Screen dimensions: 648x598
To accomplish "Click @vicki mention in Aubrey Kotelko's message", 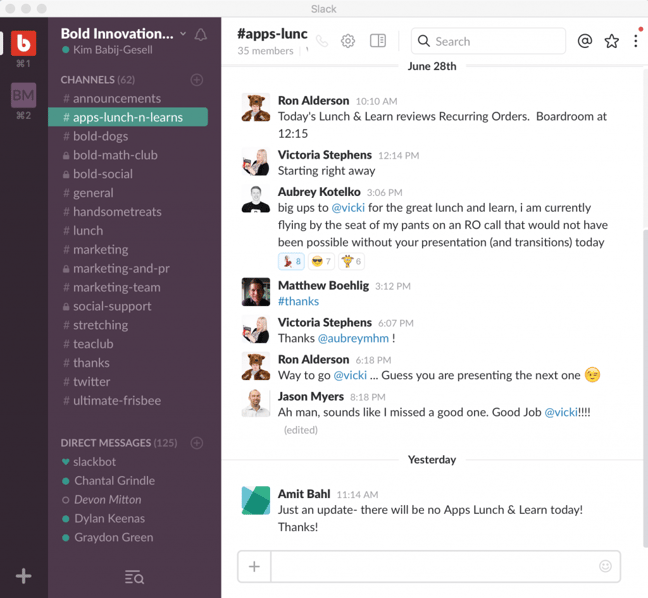I will 348,207.
